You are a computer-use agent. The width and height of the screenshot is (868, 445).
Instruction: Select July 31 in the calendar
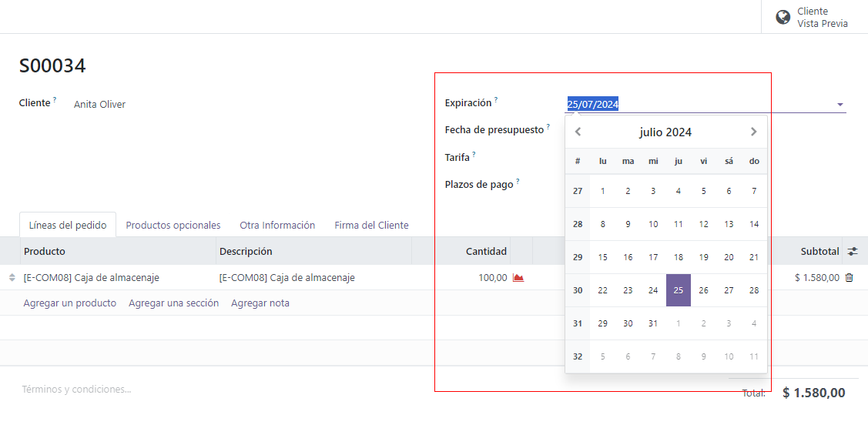point(653,323)
